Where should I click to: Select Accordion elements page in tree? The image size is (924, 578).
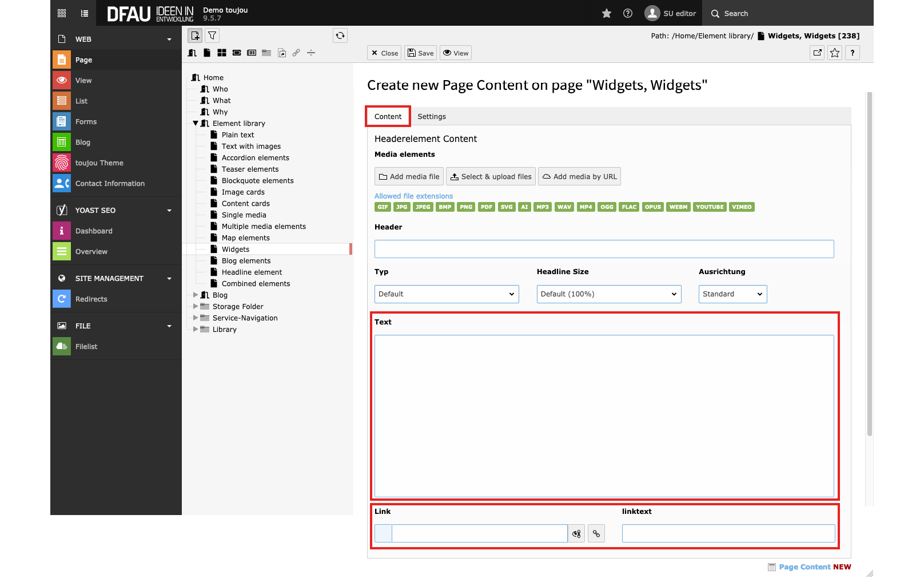(x=255, y=158)
